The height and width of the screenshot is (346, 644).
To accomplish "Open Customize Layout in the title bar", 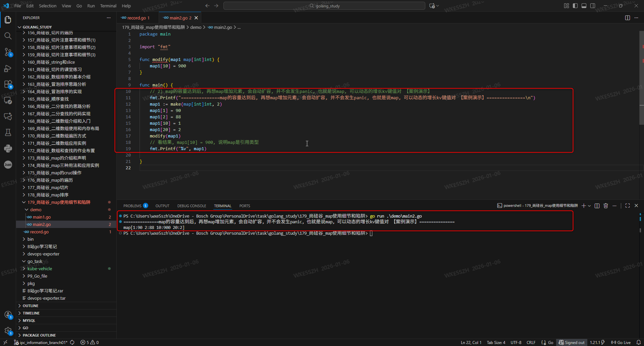I will tap(567, 6).
